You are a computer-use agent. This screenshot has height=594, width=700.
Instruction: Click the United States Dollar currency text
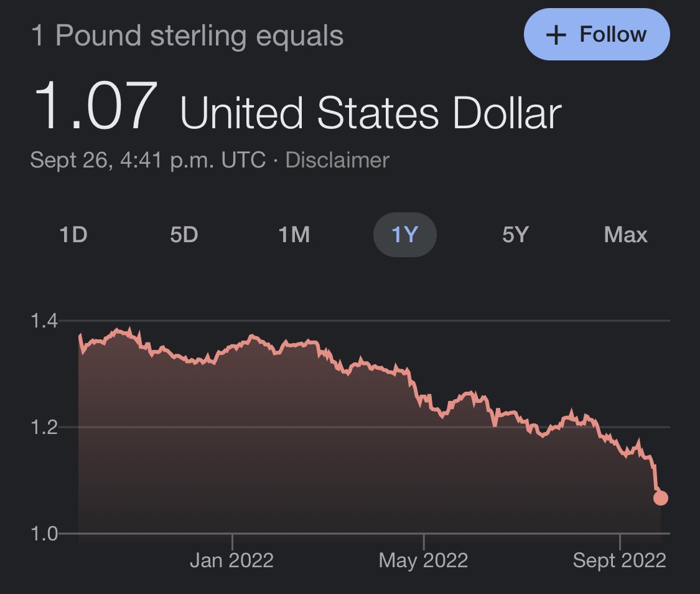(x=370, y=113)
